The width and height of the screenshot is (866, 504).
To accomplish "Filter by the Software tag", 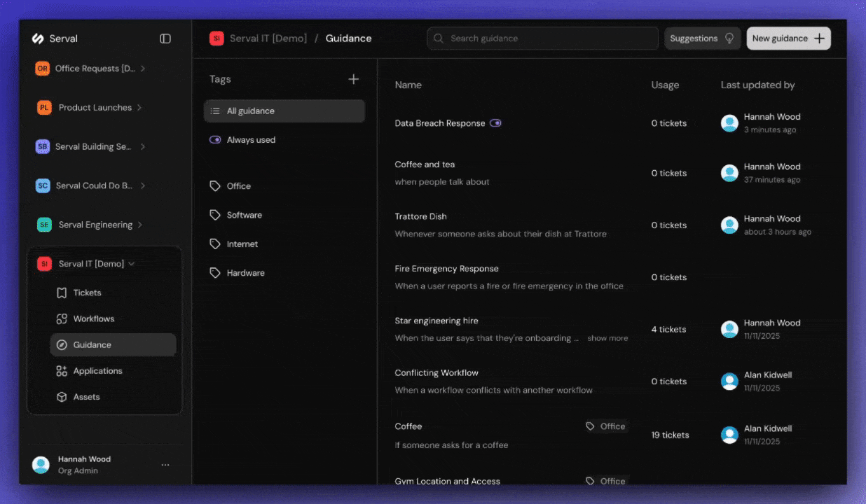I will (x=284, y=215).
